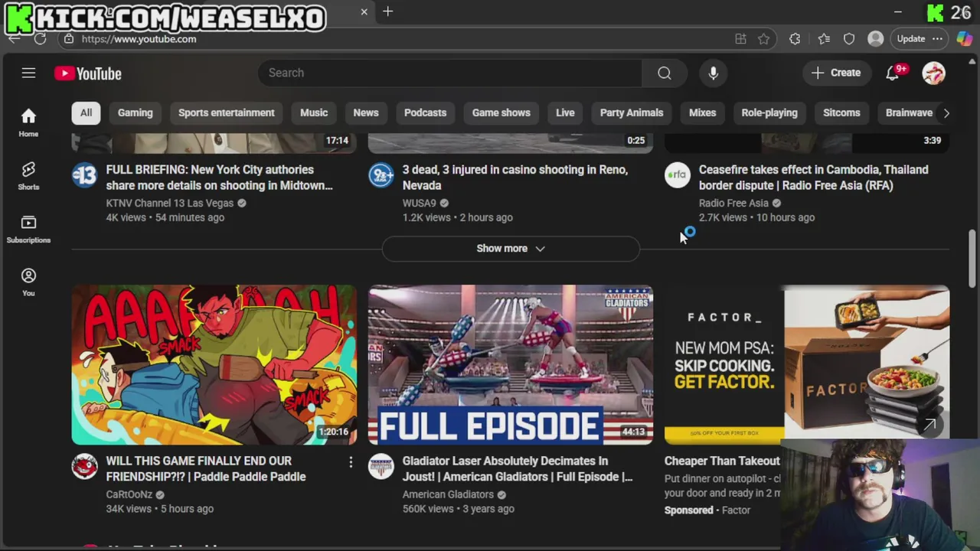Open American Gladiators channel avatar
The height and width of the screenshot is (551, 980).
pyautogui.click(x=381, y=467)
